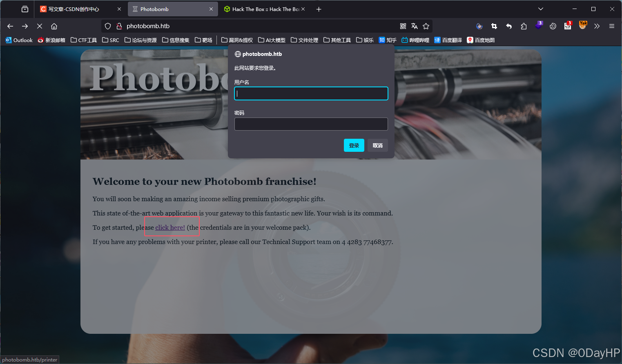Generate QR code for this page
Screen dimensions: 622x364
point(403,26)
